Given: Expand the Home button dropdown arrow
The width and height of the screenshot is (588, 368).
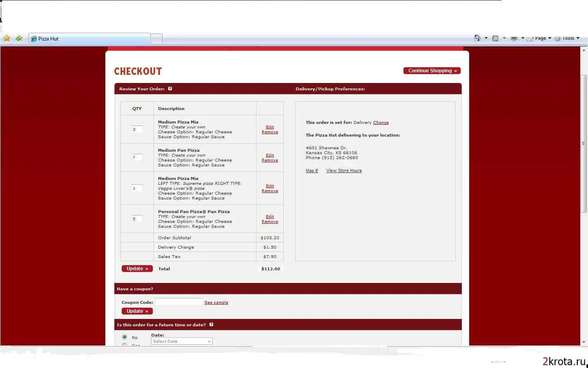Looking at the screenshot, I should coord(486,38).
